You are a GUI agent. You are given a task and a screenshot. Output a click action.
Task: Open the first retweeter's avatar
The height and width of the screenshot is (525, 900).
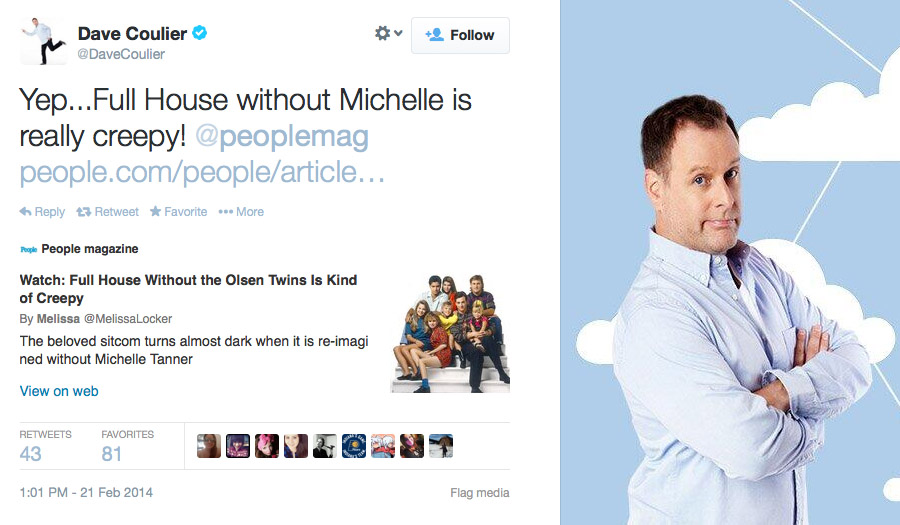(x=209, y=446)
